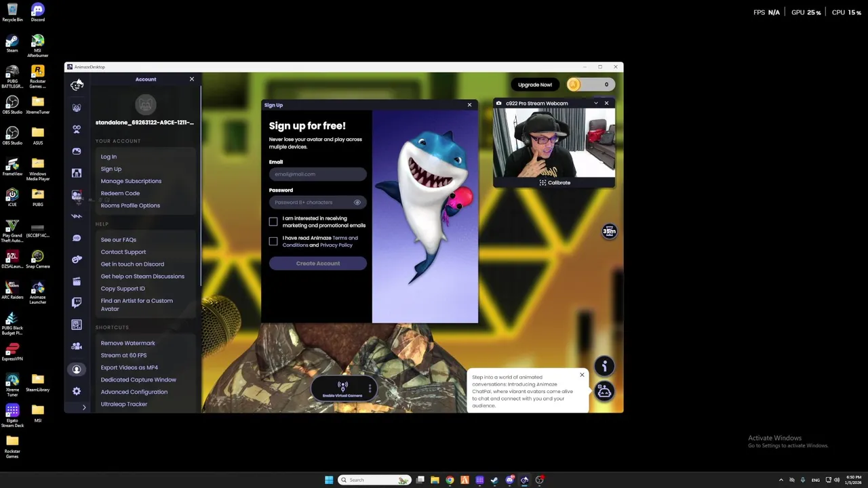Open See our FAQs
Image resolution: width=868 pixels, height=488 pixels.
(119, 239)
